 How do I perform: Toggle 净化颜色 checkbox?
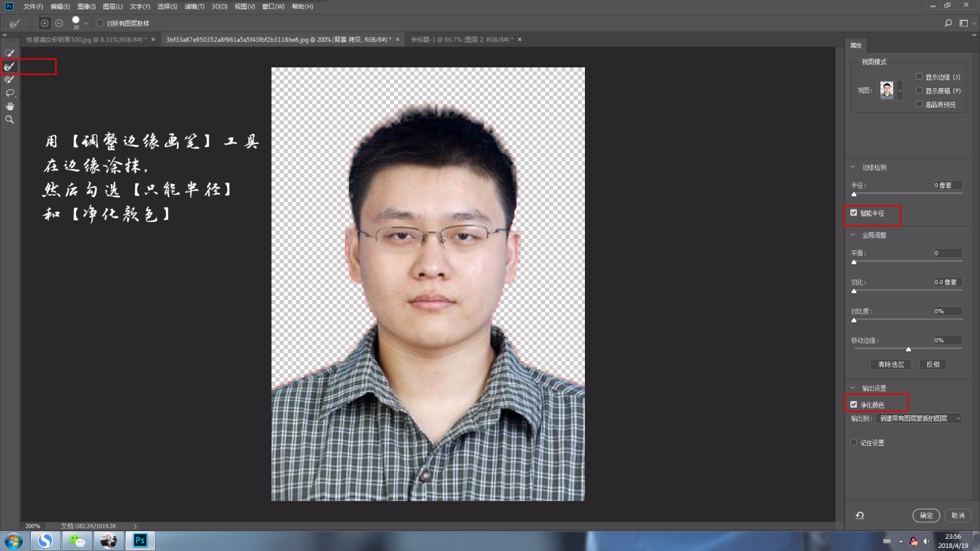click(854, 405)
